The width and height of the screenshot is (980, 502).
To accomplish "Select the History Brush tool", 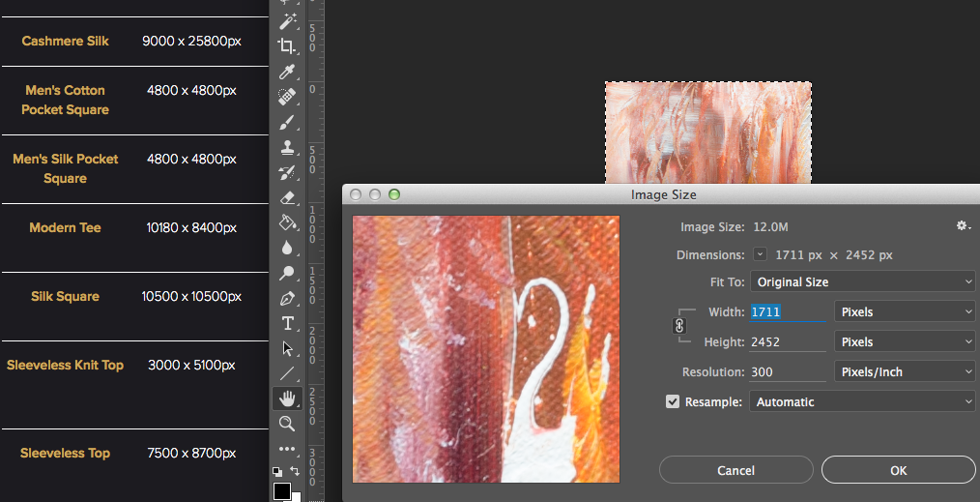I will coord(287,172).
